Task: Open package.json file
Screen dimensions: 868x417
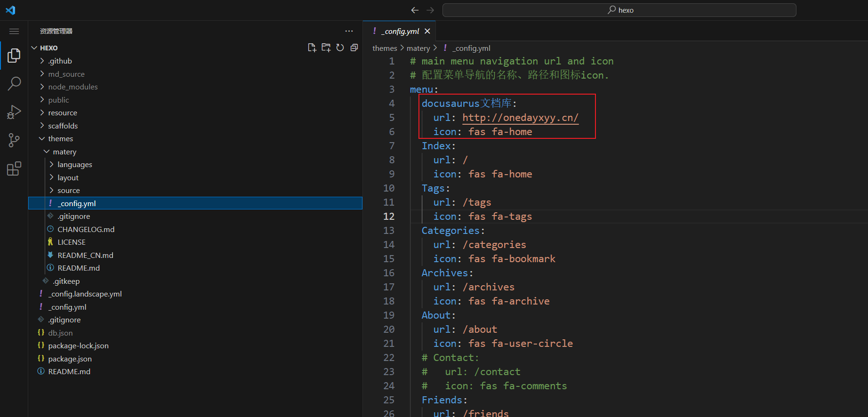Action: point(195,359)
